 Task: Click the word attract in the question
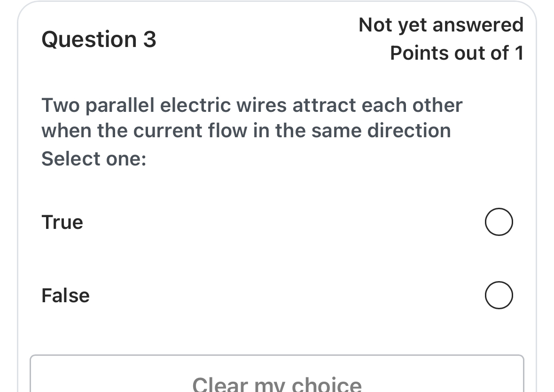tap(325, 105)
